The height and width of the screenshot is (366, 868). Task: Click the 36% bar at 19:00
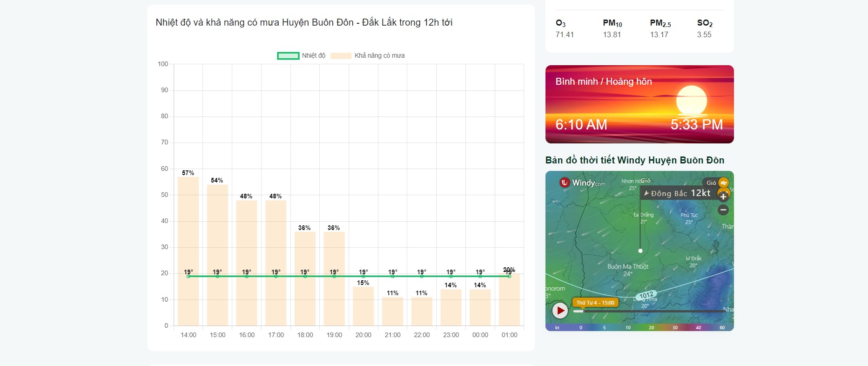point(334,278)
